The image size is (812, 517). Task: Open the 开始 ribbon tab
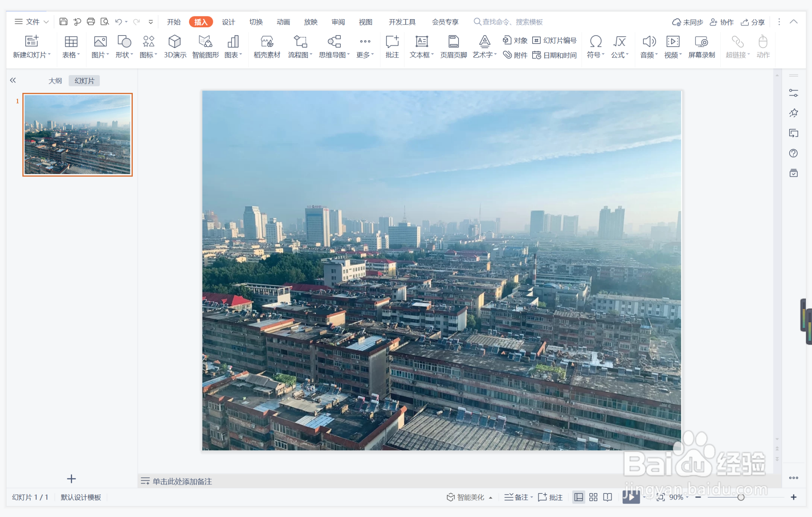click(x=174, y=22)
